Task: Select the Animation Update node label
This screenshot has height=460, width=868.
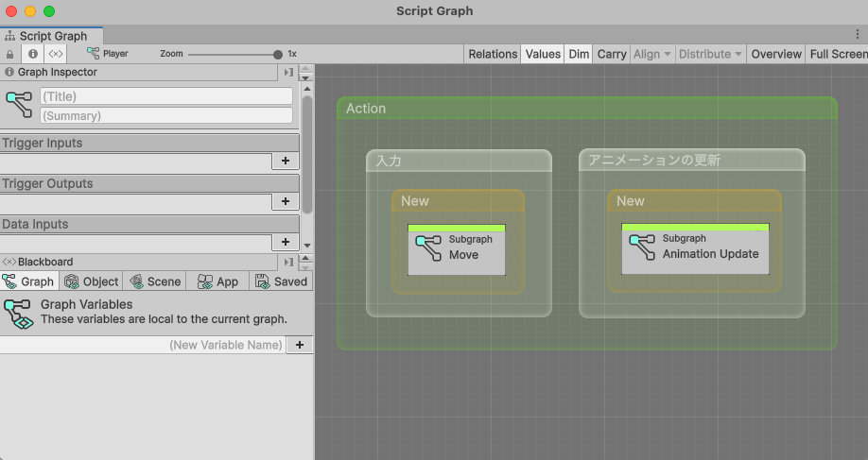Action: tap(711, 254)
